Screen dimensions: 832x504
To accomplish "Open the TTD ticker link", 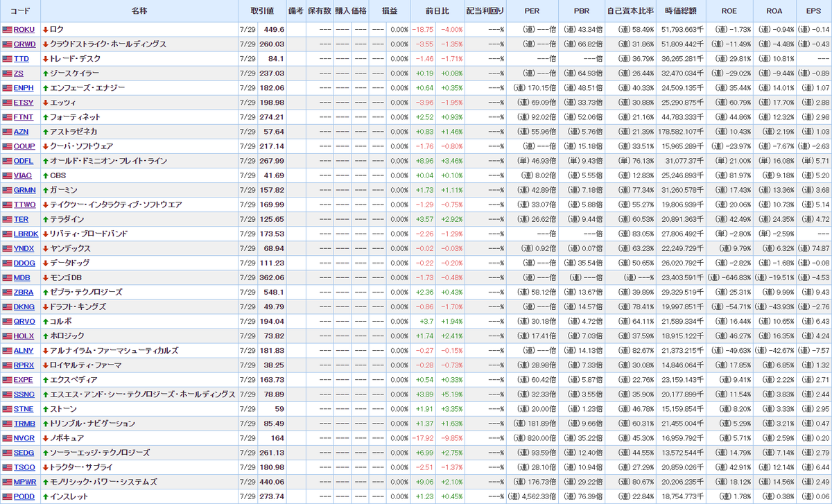I will pos(21,59).
